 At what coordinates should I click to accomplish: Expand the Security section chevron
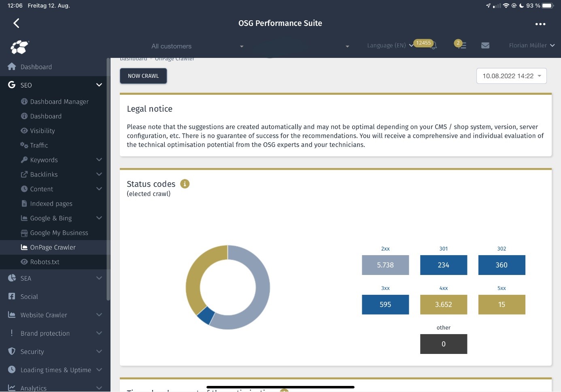99,351
